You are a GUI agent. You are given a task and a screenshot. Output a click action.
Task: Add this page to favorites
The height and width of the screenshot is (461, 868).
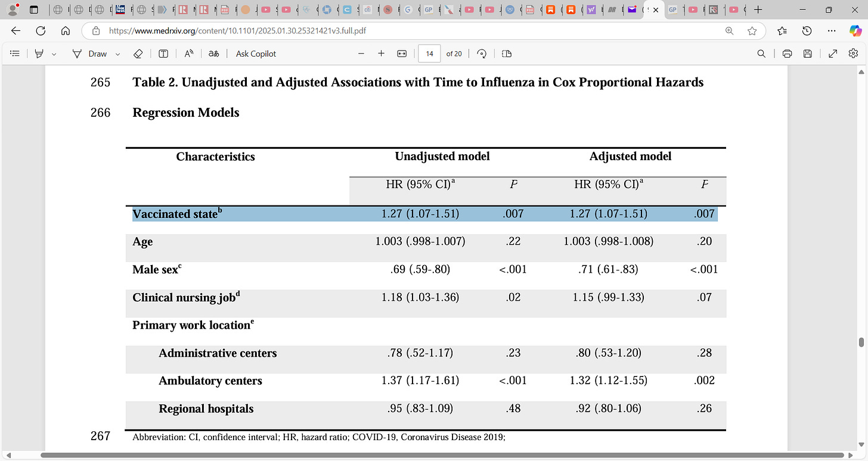752,31
